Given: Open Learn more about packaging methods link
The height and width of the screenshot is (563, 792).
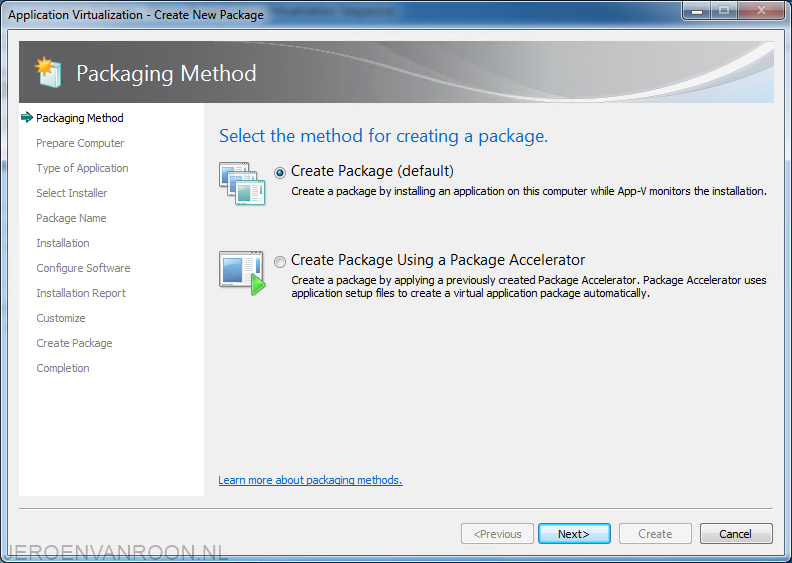Looking at the screenshot, I should pyautogui.click(x=310, y=480).
